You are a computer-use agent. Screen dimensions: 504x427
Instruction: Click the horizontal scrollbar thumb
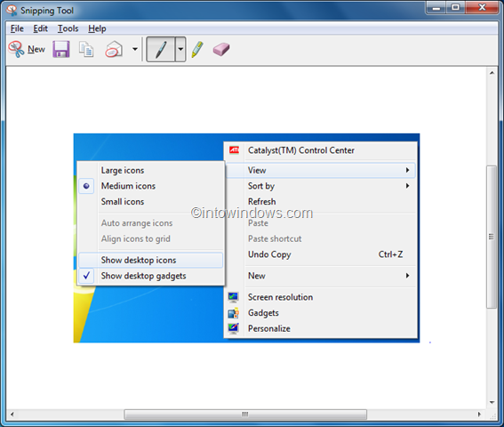pyautogui.click(x=245, y=415)
